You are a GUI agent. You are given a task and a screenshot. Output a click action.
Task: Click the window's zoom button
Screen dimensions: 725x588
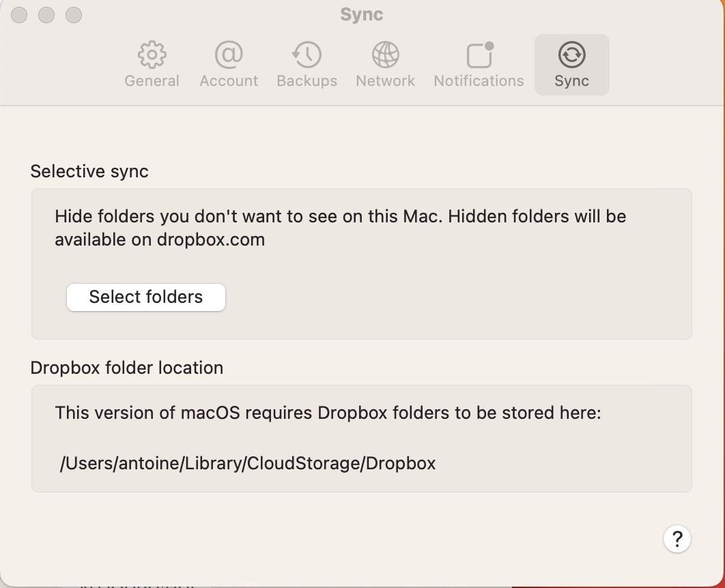click(74, 15)
